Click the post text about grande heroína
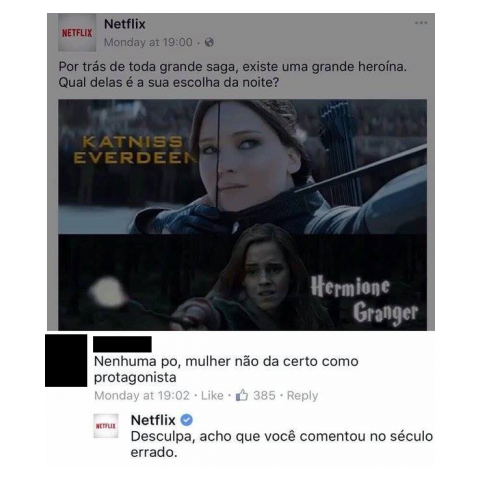This screenshot has height=480, width=480. pyautogui.click(x=233, y=74)
